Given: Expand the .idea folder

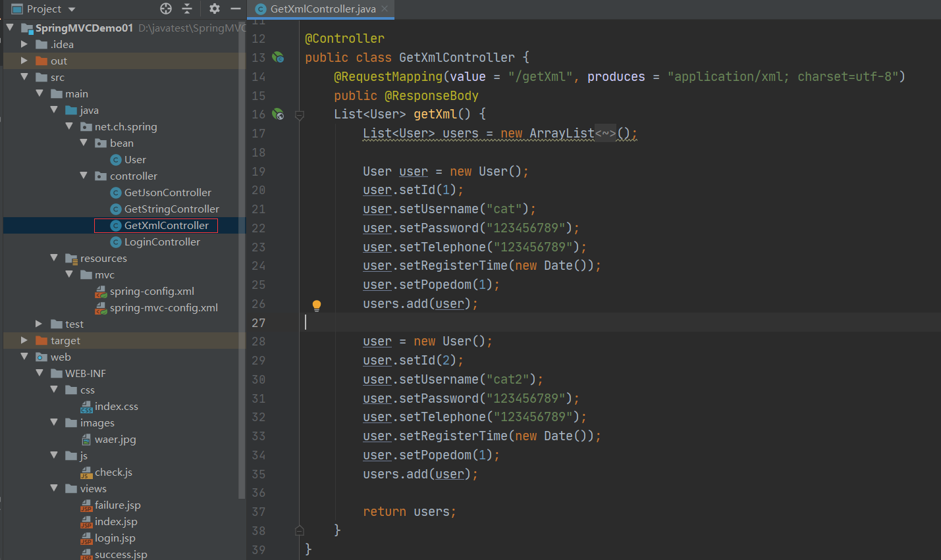Looking at the screenshot, I should [24, 44].
